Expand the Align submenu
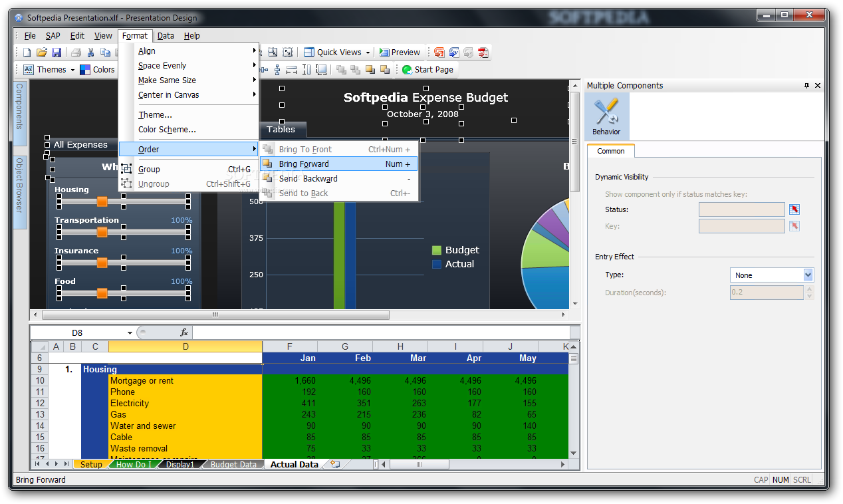The height and width of the screenshot is (504, 843). click(x=188, y=51)
